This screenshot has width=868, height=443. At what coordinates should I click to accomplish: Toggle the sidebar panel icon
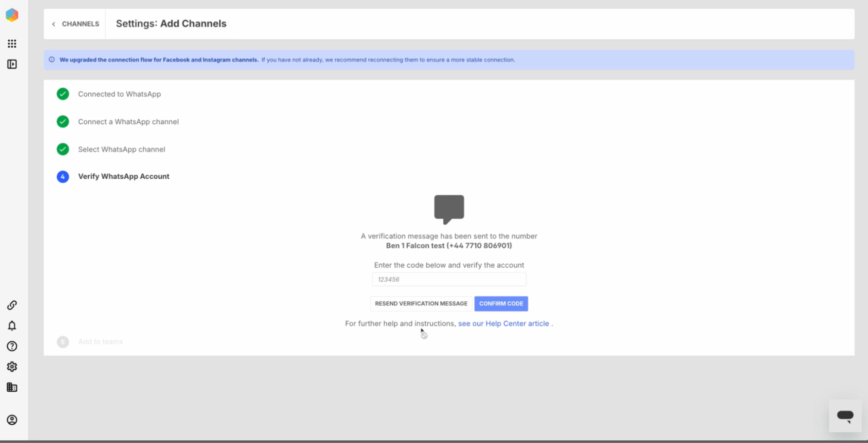click(12, 64)
